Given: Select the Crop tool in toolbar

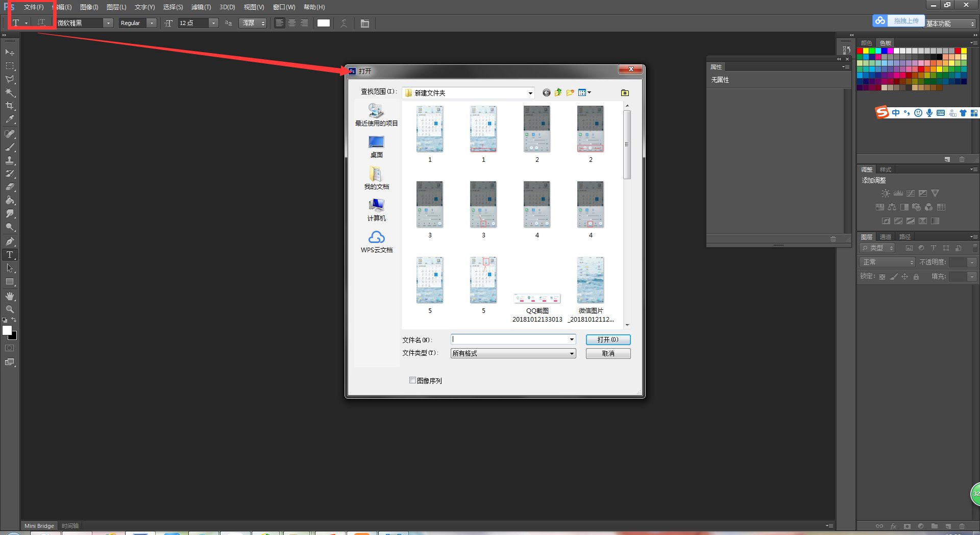Looking at the screenshot, I should click(10, 106).
